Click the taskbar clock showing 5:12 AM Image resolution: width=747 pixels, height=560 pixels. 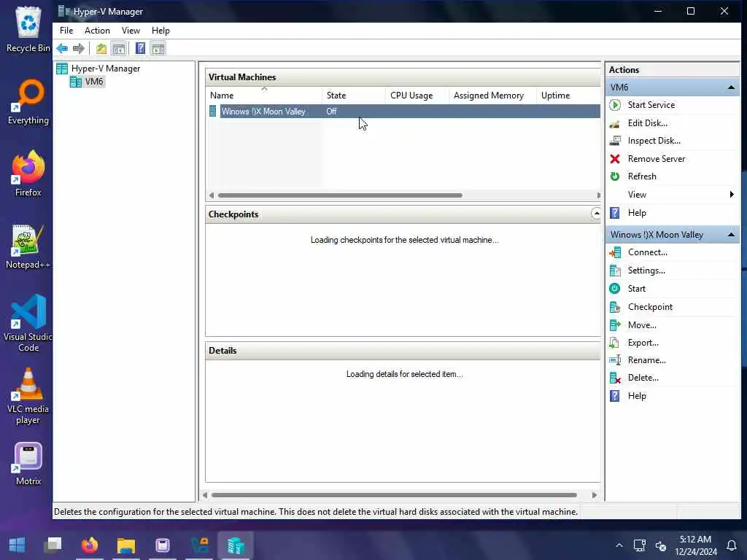pos(695,545)
